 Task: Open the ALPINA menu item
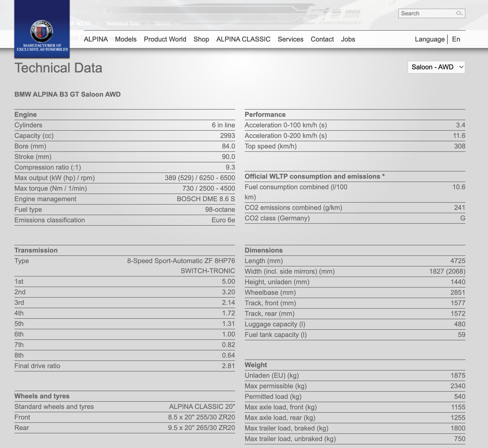click(95, 39)
